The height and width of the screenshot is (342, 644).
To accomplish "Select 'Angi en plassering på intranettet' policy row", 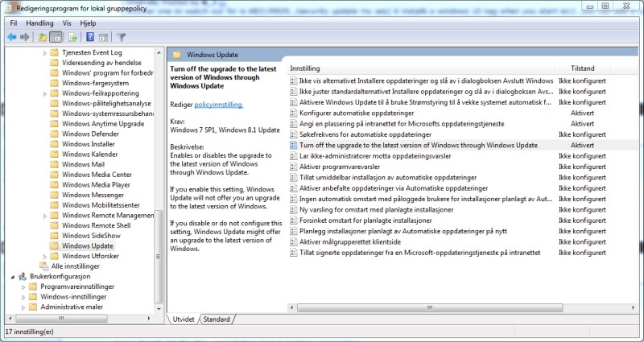I will pyautogui.click(x=402, y=124).
